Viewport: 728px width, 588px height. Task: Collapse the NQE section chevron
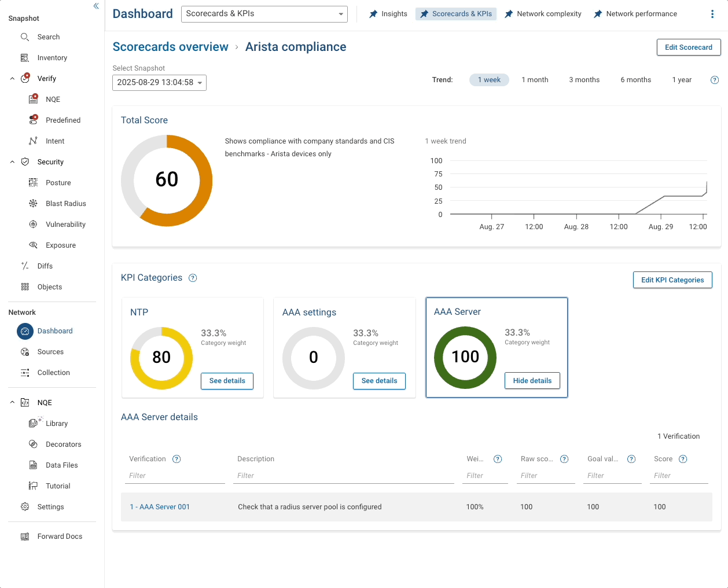pos(12,403)
